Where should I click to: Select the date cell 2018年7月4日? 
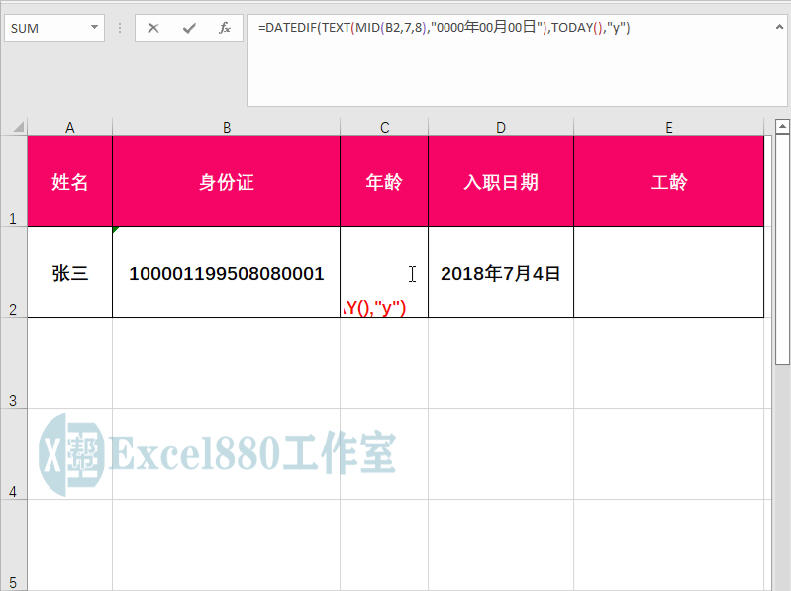(x=501, y=272)
